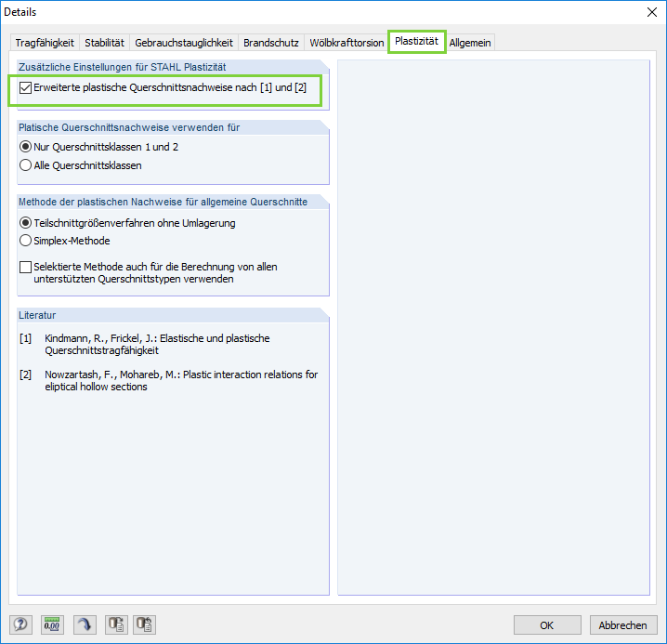The image size is (667, 644).
Task: Select the Plastizität tab
Action: point(416,41)
